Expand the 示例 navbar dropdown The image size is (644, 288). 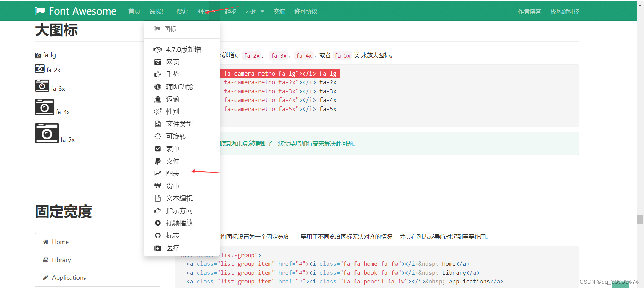coord(255,11)
